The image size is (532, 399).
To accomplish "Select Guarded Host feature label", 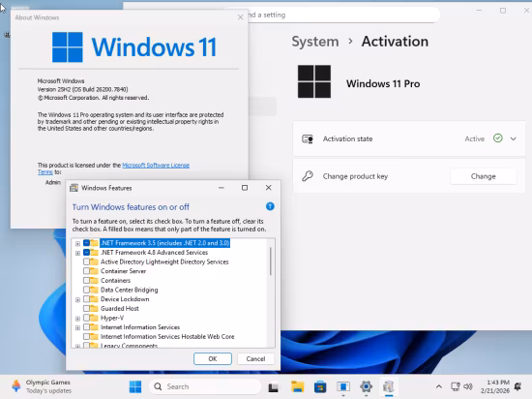I will (x=119, y=308).
